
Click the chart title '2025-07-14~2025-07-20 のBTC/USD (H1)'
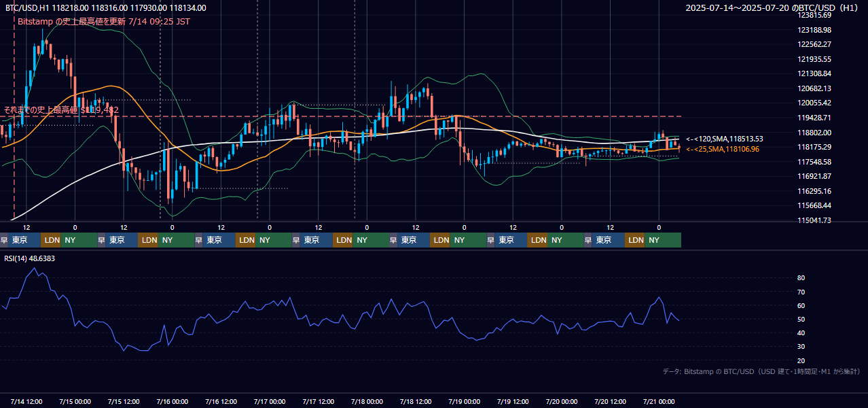pos(772,8)
